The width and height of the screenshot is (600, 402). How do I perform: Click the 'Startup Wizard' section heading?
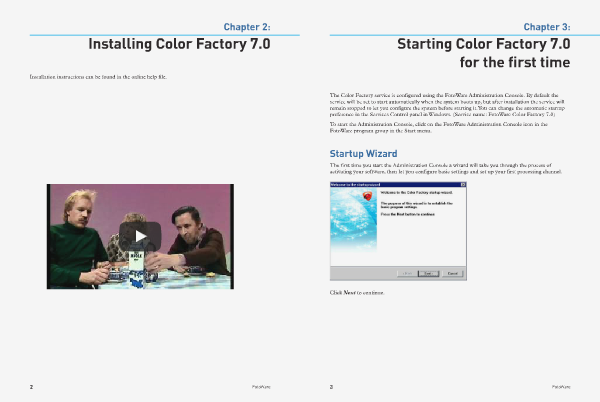point(363,154)
